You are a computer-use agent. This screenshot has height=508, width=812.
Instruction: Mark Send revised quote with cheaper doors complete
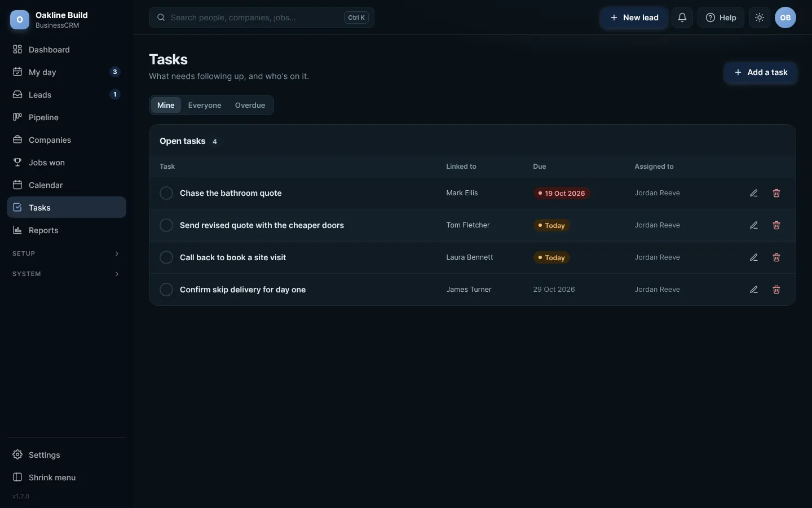click(x=166, y=225)
